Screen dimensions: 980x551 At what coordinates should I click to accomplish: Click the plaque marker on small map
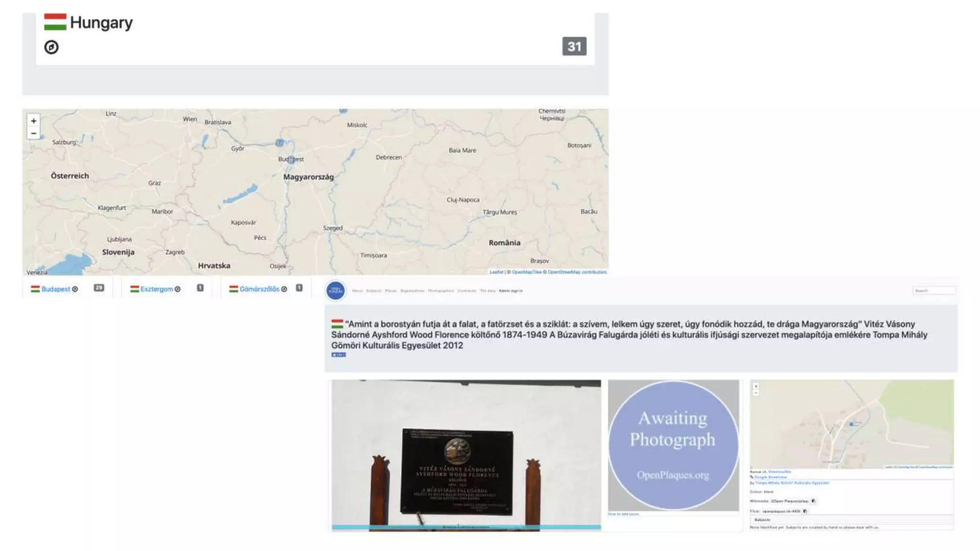[x=851, y=424]
